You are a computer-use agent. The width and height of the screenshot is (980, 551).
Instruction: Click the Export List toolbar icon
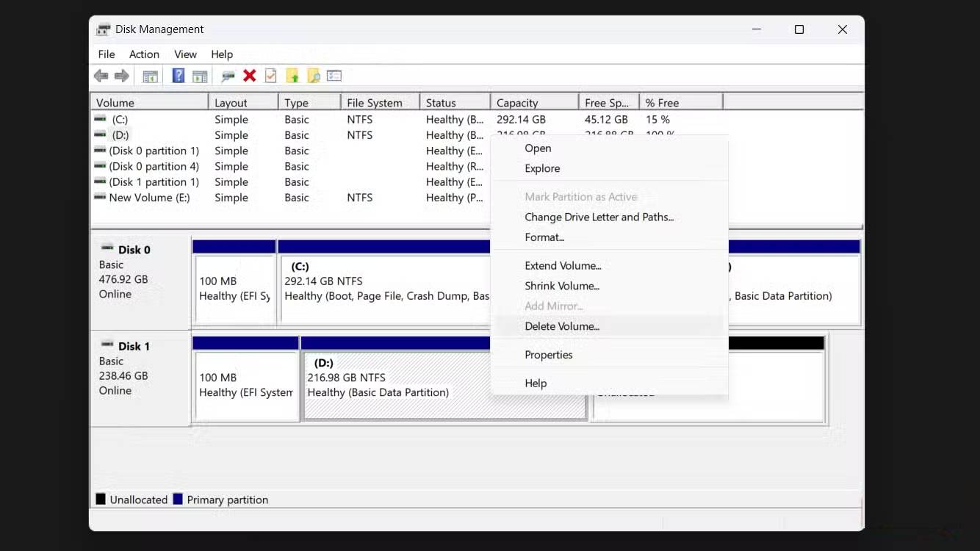pyautogui.click(x=335, y=76)
